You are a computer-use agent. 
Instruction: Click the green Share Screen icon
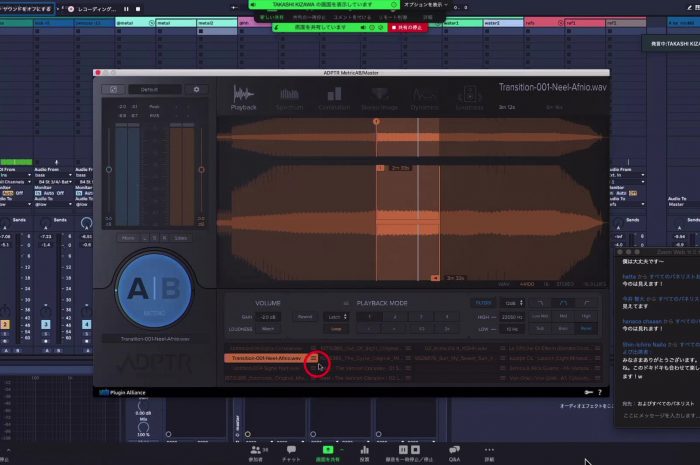point(328,450)
